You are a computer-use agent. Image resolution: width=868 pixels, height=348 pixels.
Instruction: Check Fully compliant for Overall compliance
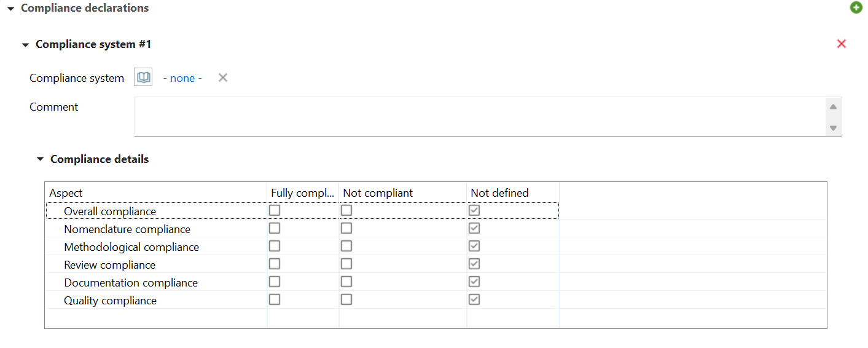point(275,210)
